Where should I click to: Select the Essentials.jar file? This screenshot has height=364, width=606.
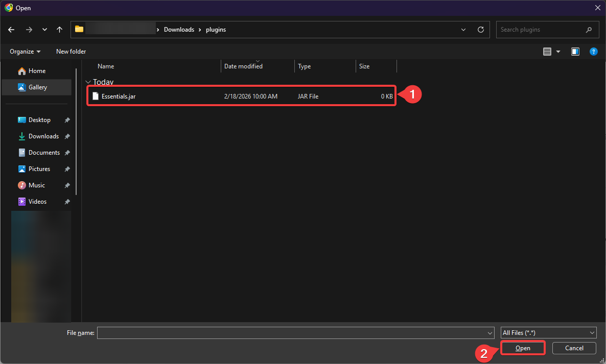coord(119,96)
